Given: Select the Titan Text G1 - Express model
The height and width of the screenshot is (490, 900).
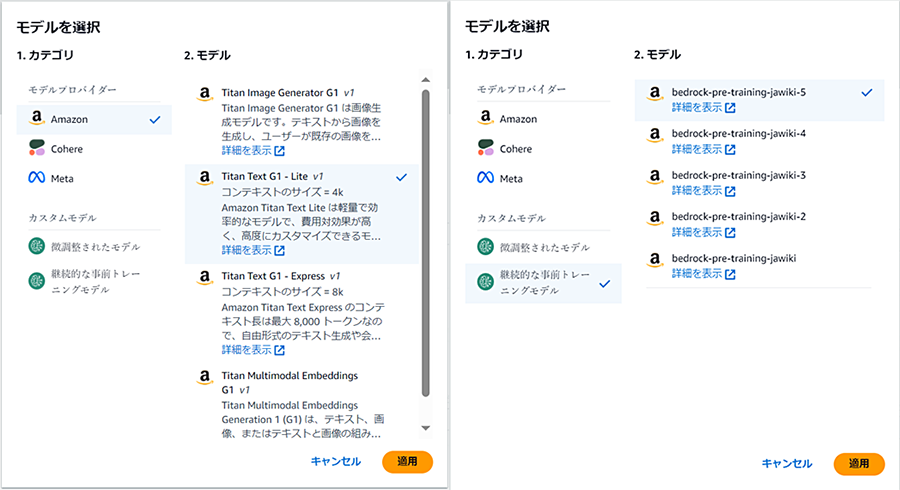Looking at the screenshot, I should click(302, 313).
